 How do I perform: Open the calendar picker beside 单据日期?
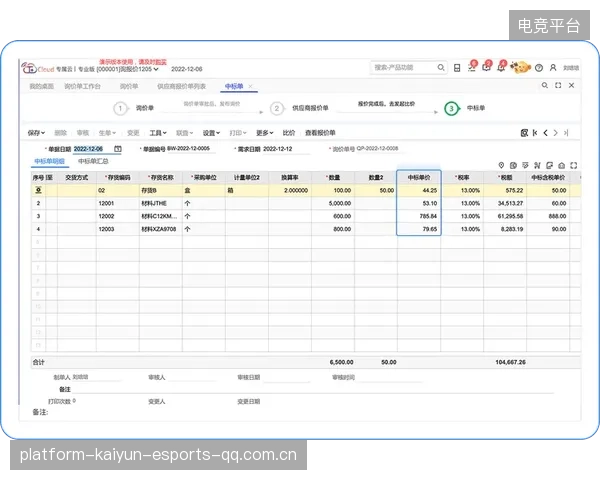click(118, 149)
